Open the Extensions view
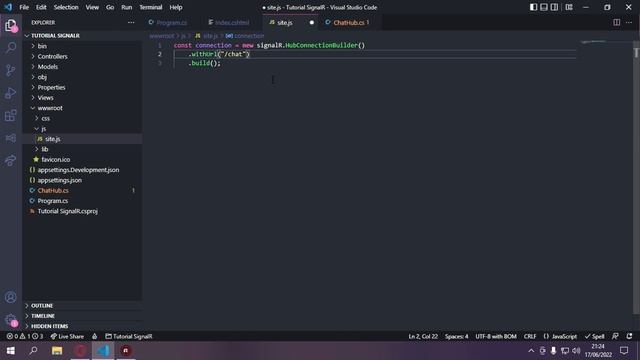 (x=11, y=116)
